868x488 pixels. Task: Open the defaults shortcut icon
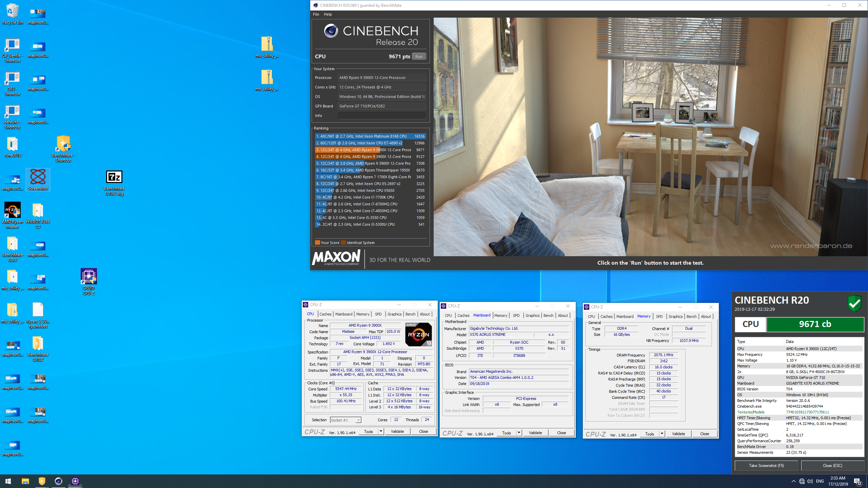point(12,117)
